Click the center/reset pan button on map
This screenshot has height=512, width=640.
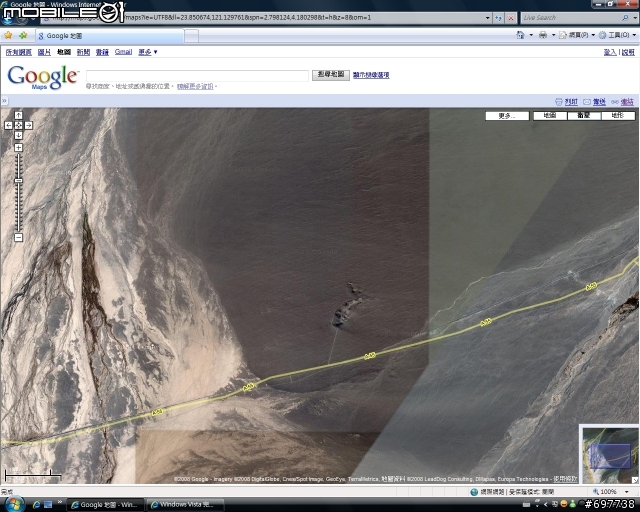point(18,125)
